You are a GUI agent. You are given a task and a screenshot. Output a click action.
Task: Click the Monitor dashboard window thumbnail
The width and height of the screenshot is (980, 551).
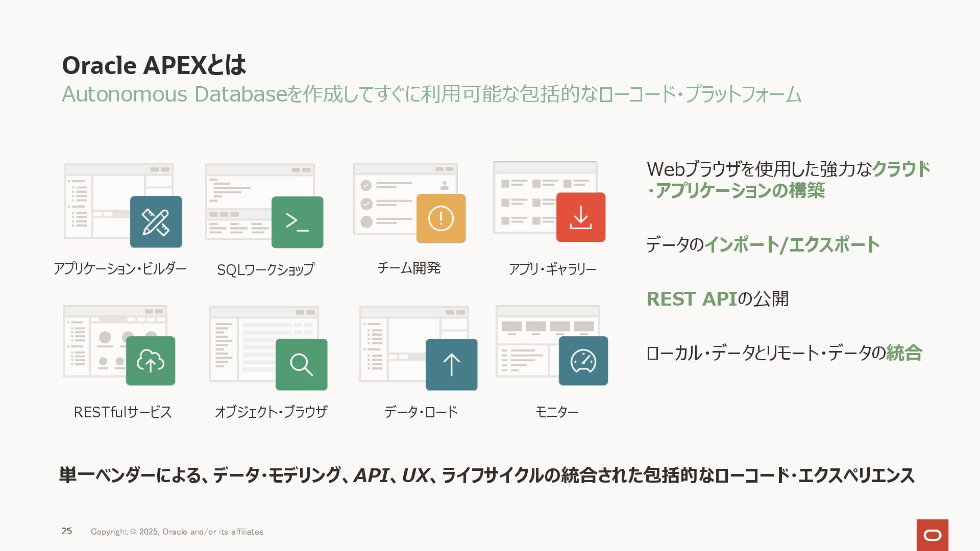[548, 341]
